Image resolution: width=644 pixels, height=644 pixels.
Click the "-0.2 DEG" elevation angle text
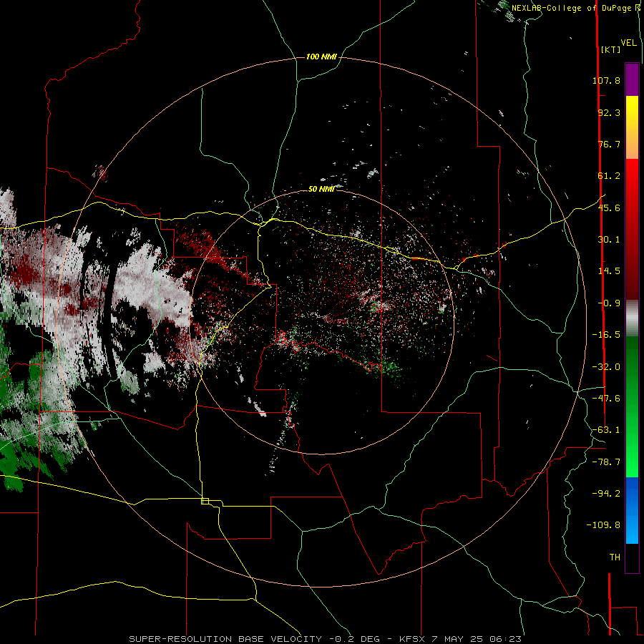354,639
